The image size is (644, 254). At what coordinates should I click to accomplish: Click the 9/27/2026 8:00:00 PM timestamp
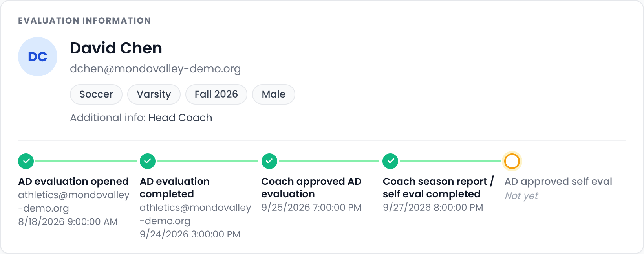click(x=433, y=208)
